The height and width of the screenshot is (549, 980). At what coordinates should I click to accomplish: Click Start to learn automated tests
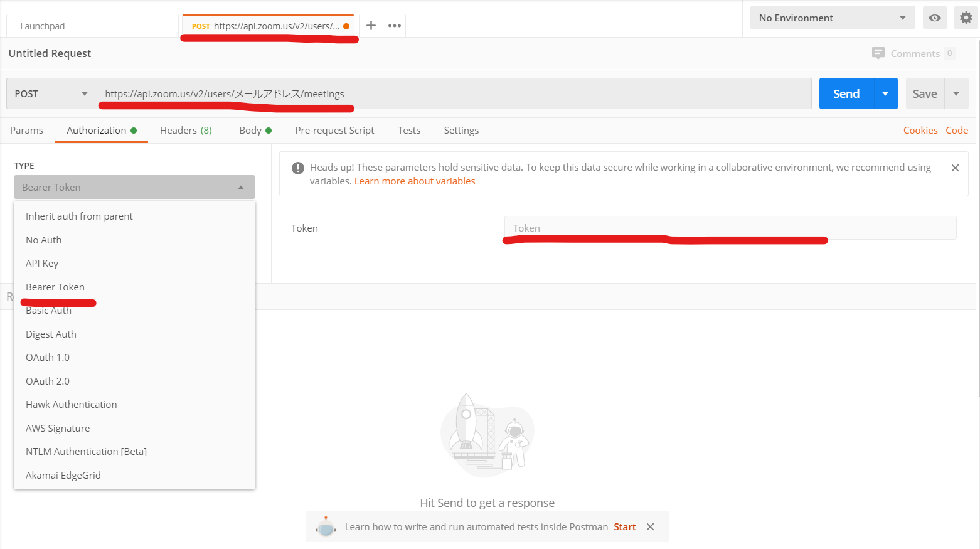(625, 527)
